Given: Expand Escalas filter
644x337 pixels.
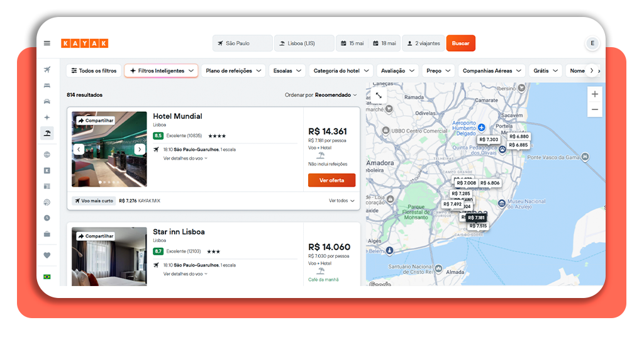Looking at the screenshot, I should click(287, 70).
